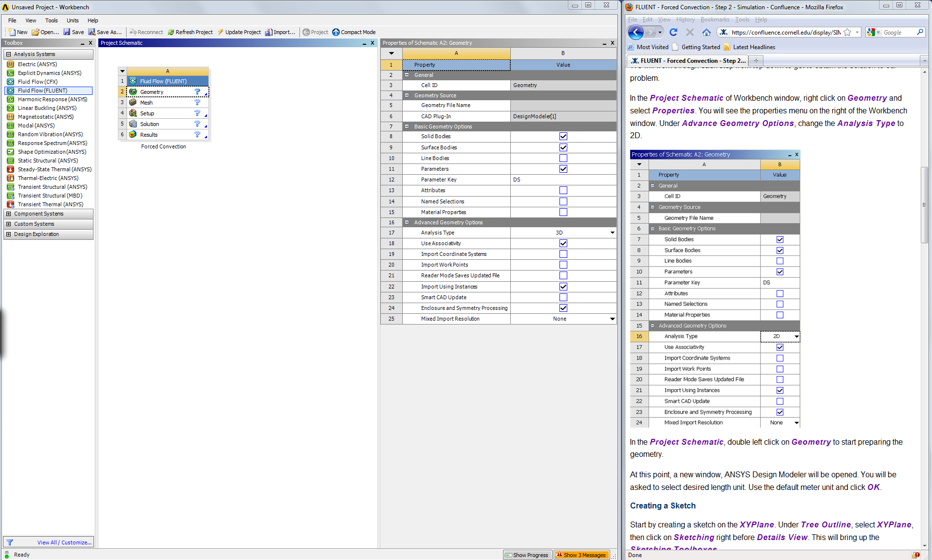Click the Google search box in Firefox

pos(898,32)
